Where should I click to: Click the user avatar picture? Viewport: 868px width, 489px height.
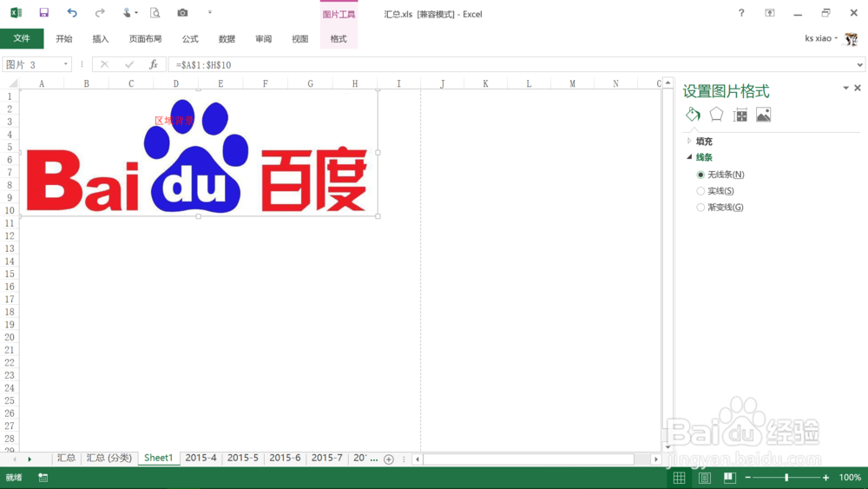852,39
